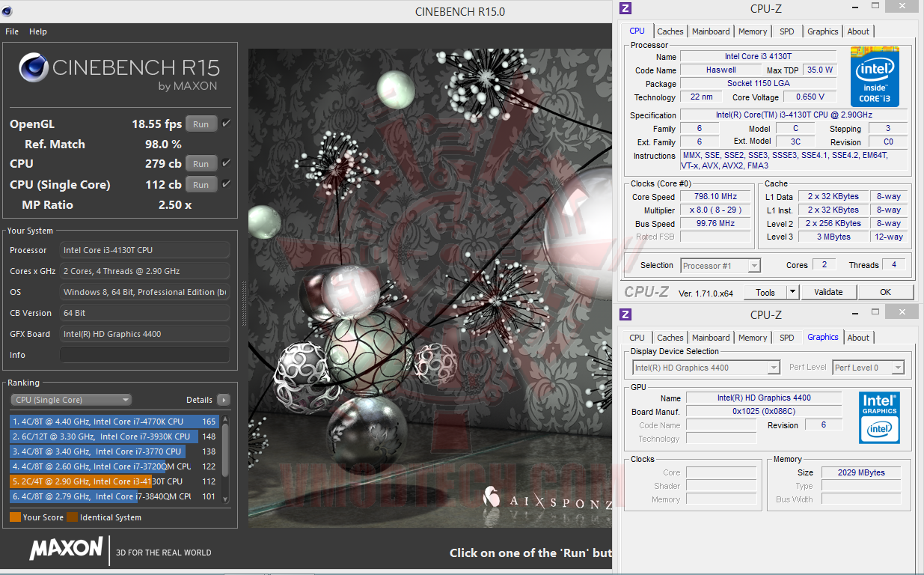Click the Specification field in CPU-Z

794,115
